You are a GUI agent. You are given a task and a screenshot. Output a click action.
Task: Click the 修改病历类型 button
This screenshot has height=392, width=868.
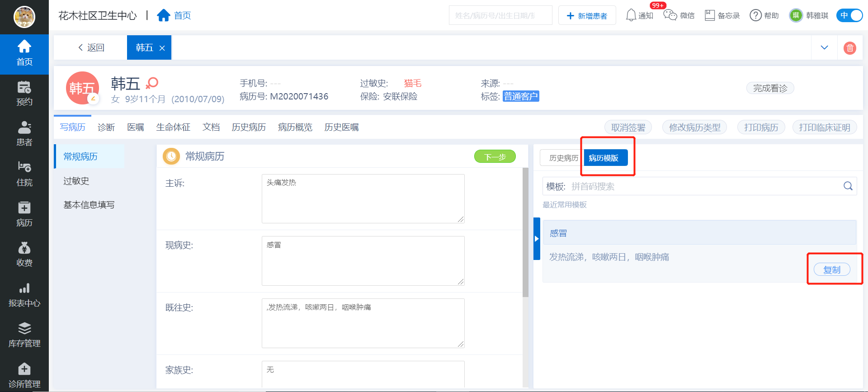pyautogui.click(x=694, y=128)
